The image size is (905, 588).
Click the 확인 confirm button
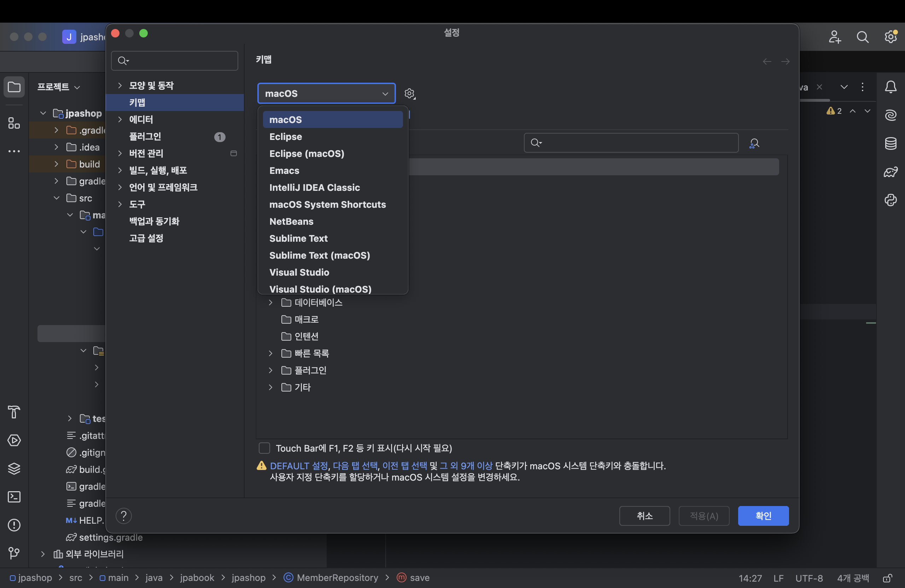coord(763,516)
